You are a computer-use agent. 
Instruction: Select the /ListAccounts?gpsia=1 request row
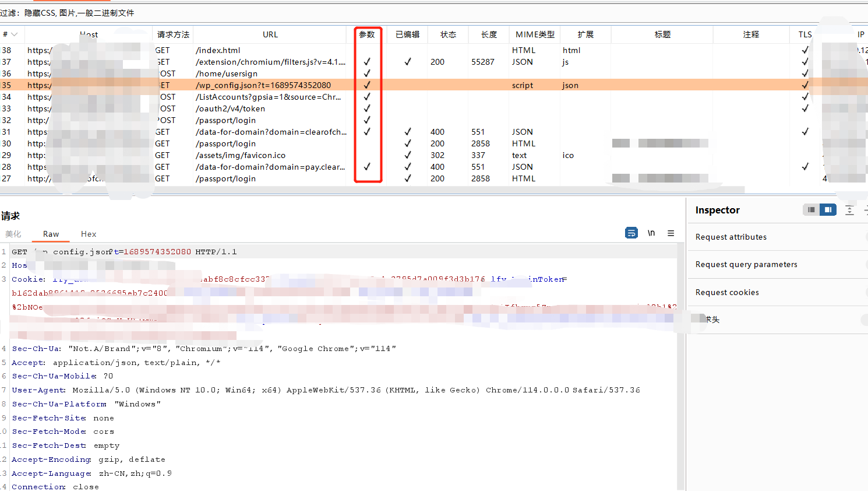(434, 97)
